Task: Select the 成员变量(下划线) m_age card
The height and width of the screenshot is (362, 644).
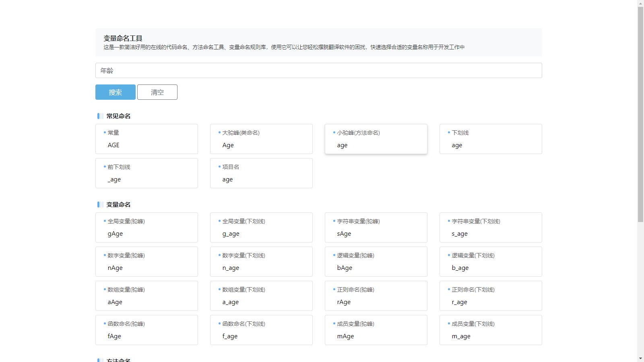Action: click(x=491, y=330)
